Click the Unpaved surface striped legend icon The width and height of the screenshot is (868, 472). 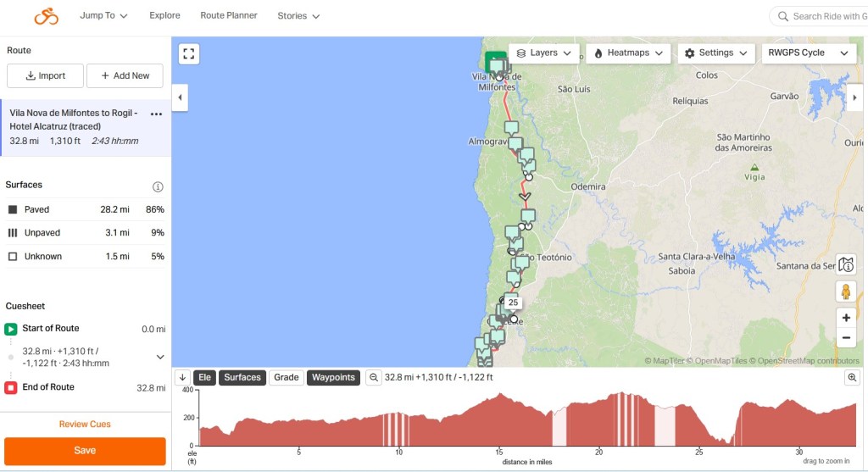(13, 232)
